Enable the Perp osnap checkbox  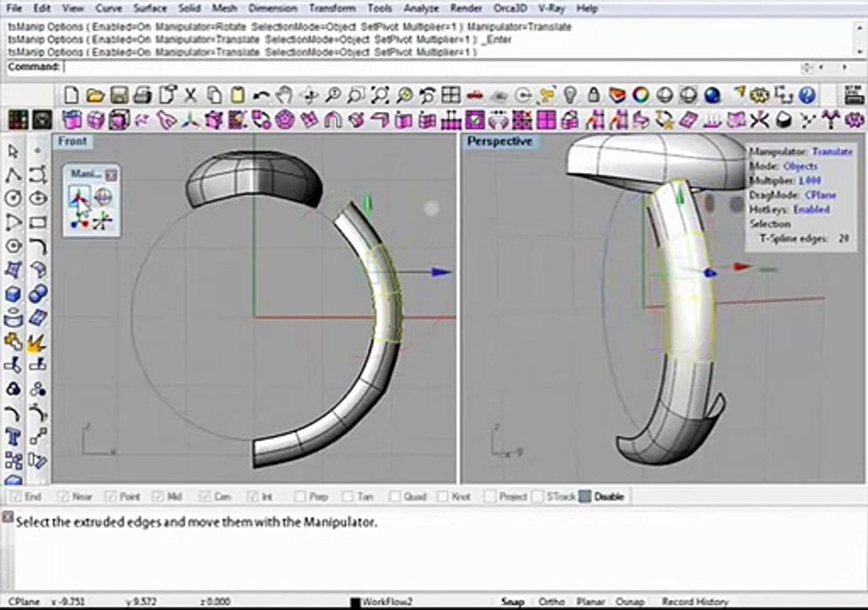pyautogui.click(x=299, y=496)
